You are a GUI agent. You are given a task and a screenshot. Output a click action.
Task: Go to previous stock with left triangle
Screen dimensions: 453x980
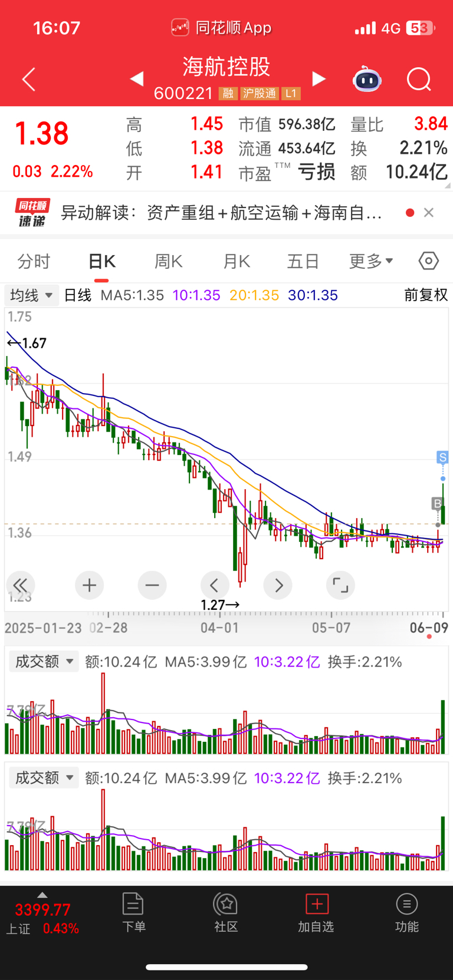point(137,78)
